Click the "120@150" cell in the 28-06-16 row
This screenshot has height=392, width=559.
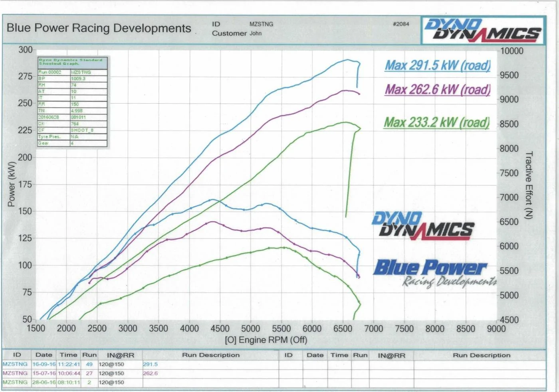tap(111, 382)
